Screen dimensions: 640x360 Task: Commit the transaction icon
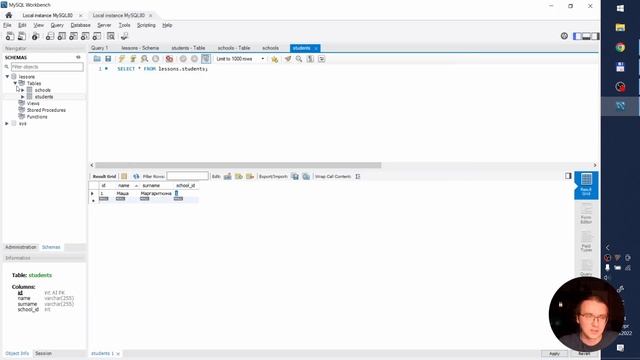(x=183, y=59)
